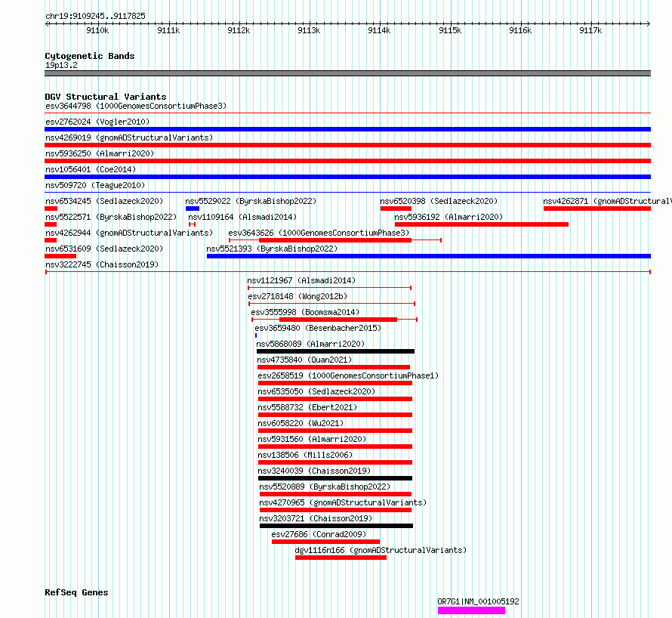The width and height of the screenshot is (672, 618).
Task: Click the black nsv5868089 variant bar
Action: [335, 351]
